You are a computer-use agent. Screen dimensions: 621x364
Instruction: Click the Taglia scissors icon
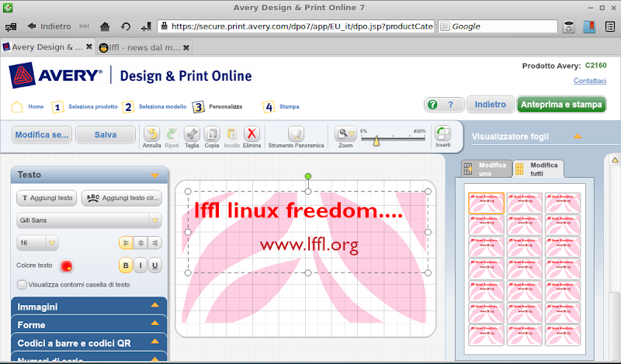coord(192,133)
